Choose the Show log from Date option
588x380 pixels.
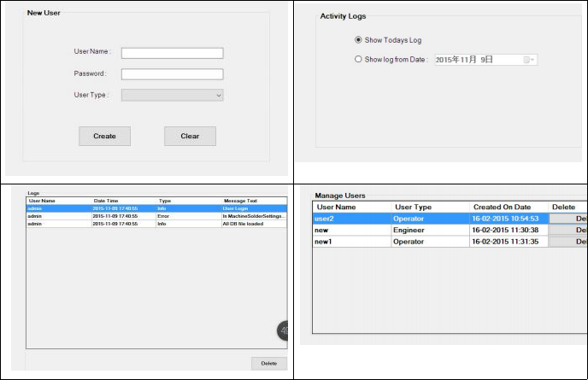click(358, 60)
